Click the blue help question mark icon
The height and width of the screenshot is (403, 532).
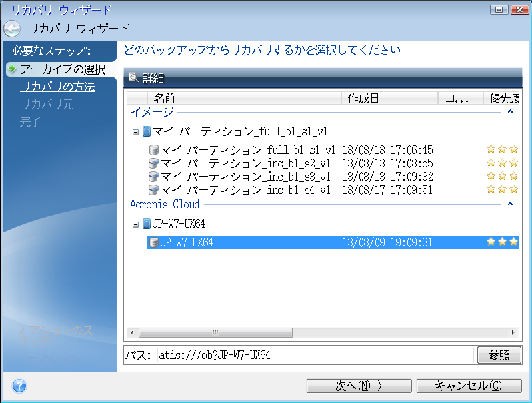coord(19,386)
